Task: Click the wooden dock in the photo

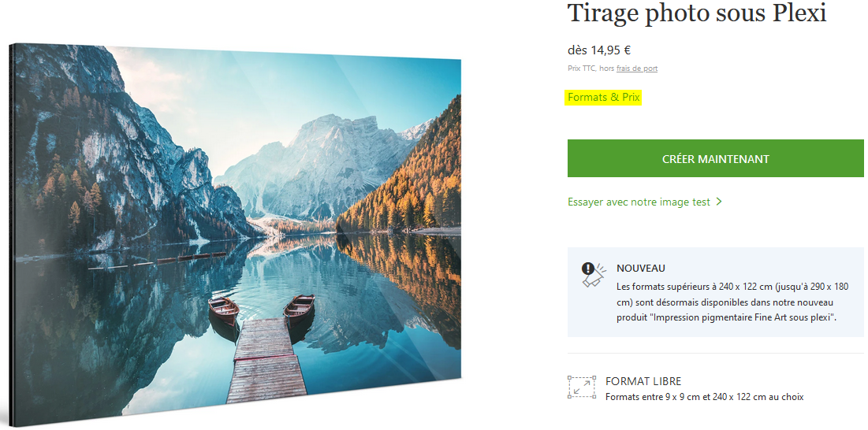Action: tap(266, 359)
